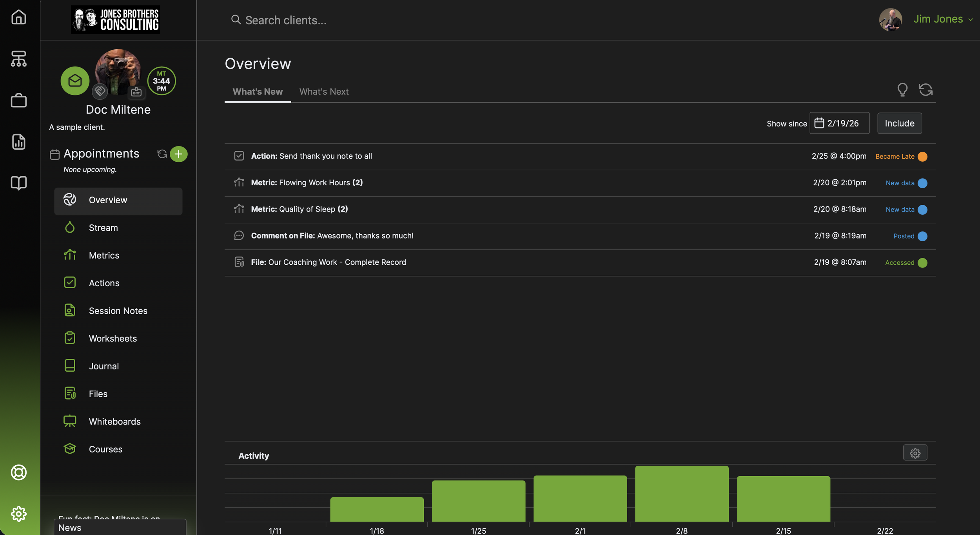Click the Home icon in left rail
The height and width of the screenshot is (535, 980).
click(x=18, y=17)
